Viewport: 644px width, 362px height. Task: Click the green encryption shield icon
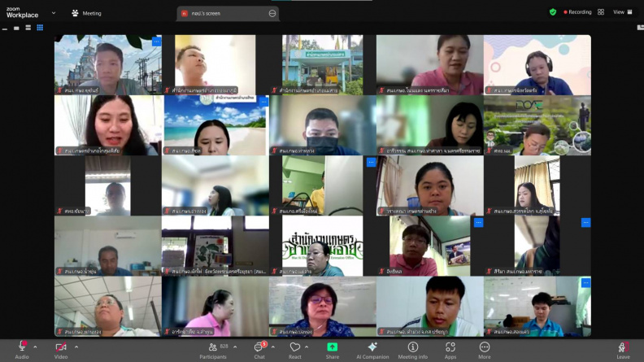tap(553, 12)
